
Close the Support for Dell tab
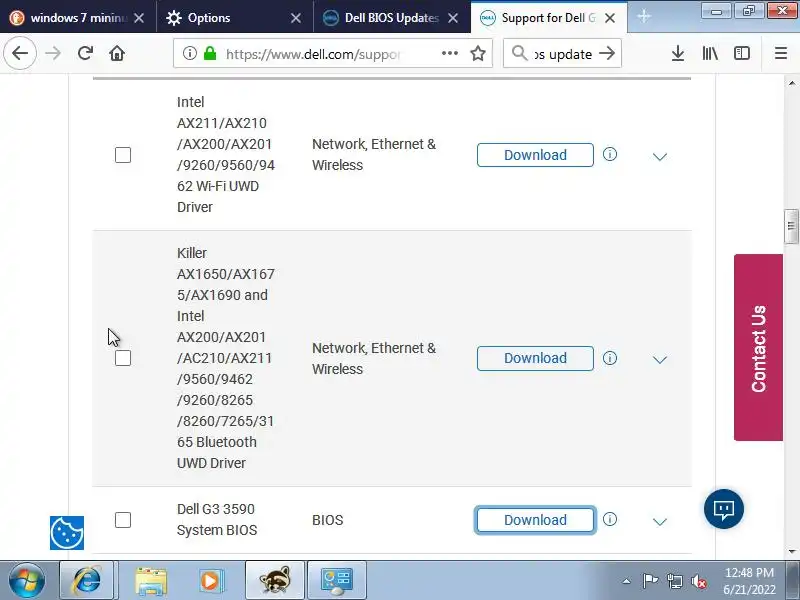610,18
